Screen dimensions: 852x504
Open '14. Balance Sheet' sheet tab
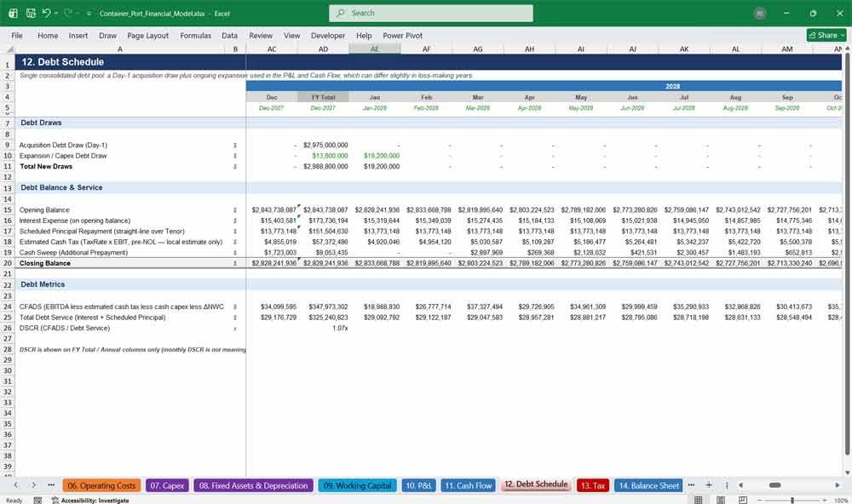tap(648, 485)
